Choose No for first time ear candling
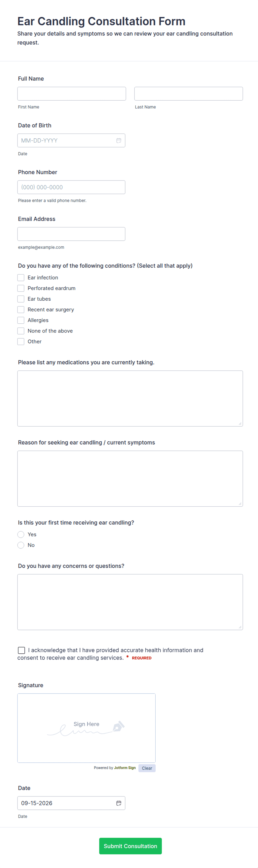Image resolution: width=258 pixels, height=868 pixels. pos(21,545)
